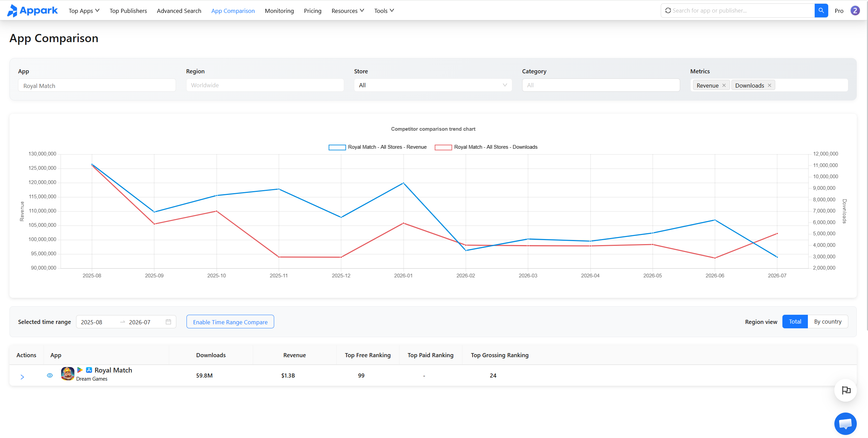Open the Category selector

[x=601, y=85]
